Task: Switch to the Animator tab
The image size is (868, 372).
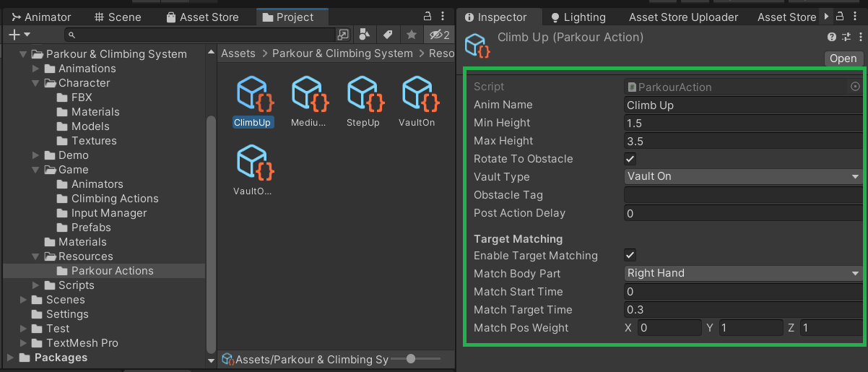Action: [41, 17]
